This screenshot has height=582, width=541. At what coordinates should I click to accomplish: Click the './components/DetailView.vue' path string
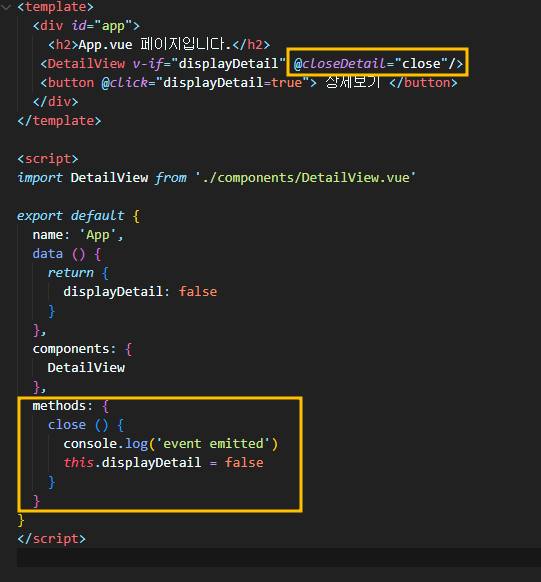tap(306, 178)
